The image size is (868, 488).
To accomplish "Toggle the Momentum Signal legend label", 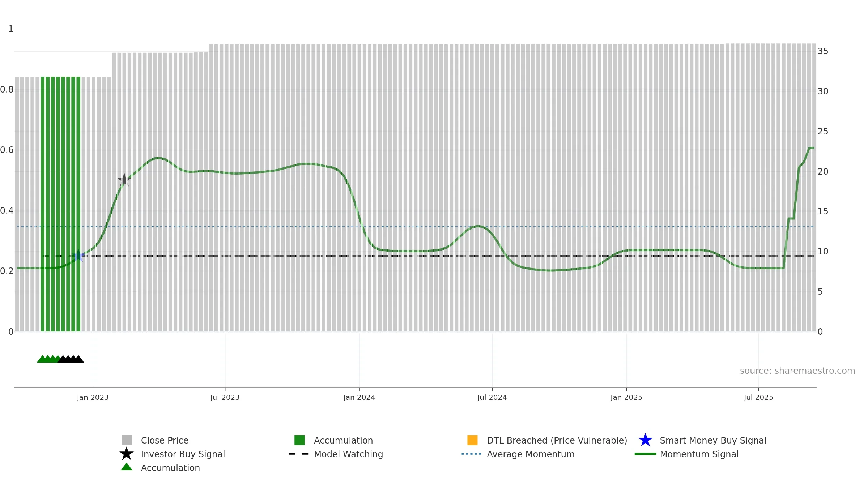I will [699, 454].
